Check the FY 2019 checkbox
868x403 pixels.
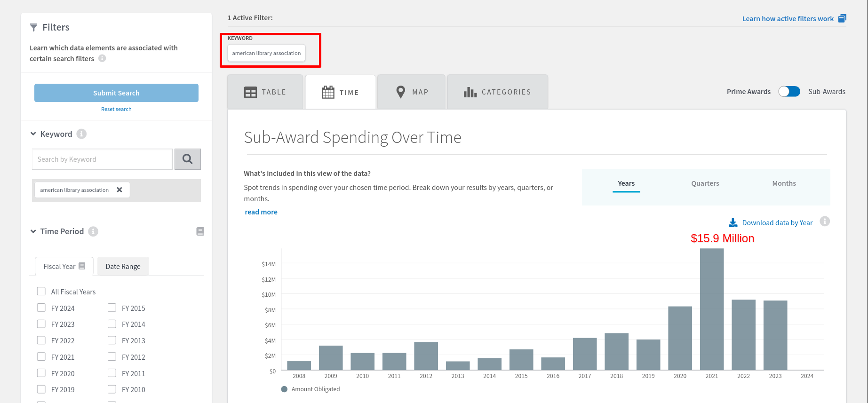coord(41,389)
